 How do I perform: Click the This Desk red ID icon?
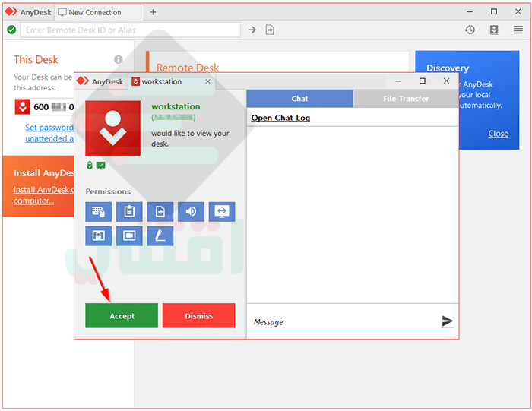22,107
